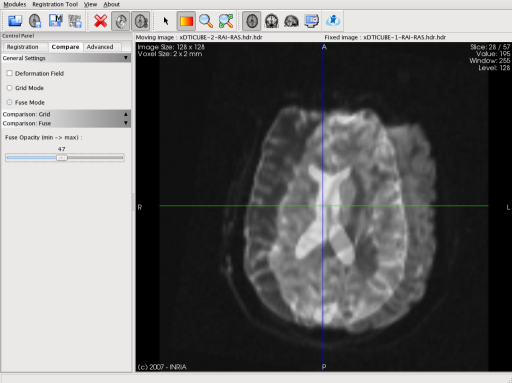
Task: Collapse the Comparison: Fuse section
Action: pyautogui.click(x=66, y=123)
